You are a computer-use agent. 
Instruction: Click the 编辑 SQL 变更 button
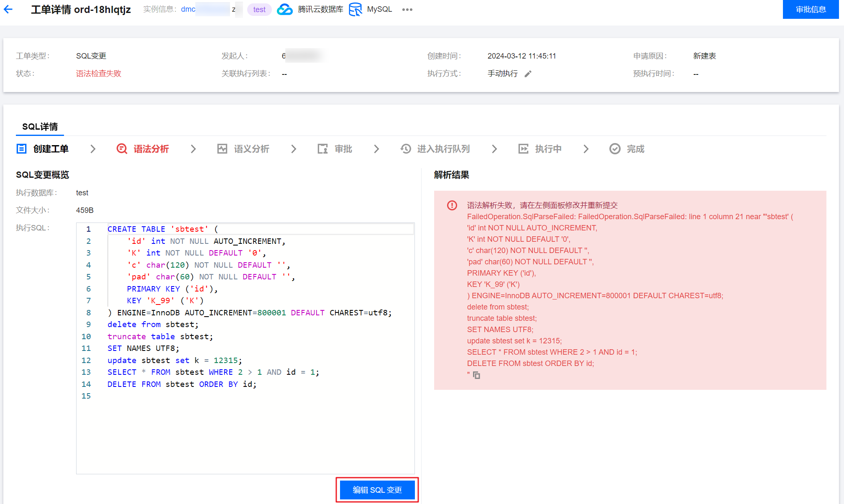[377, 490]
